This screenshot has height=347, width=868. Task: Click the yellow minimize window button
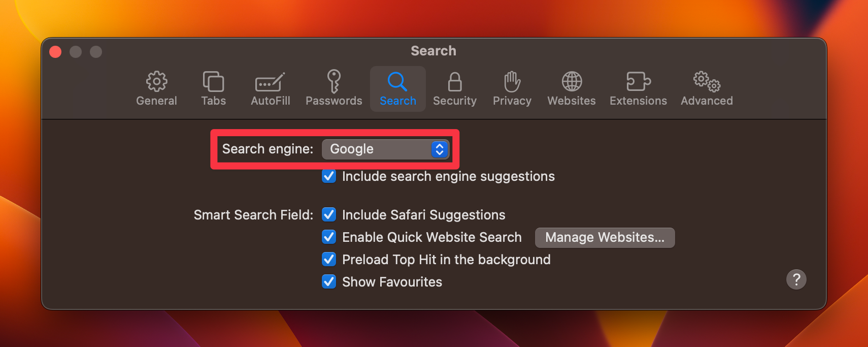pos(76,52)
